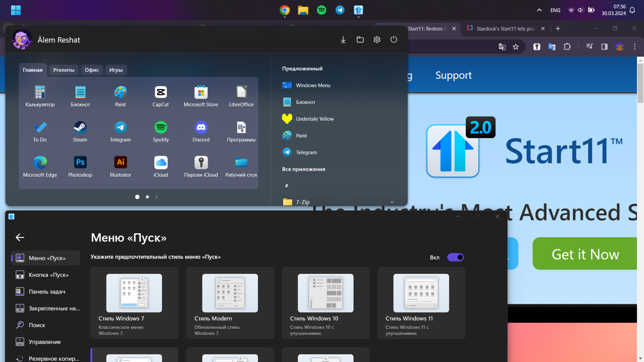
Task: Open Microsoft Store tile
Action: [201, 96]
